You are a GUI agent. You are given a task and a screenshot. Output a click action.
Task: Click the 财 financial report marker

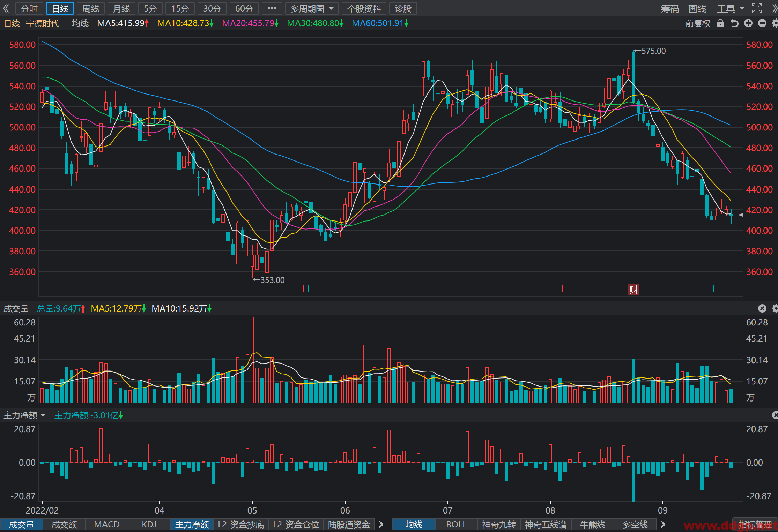633,290
